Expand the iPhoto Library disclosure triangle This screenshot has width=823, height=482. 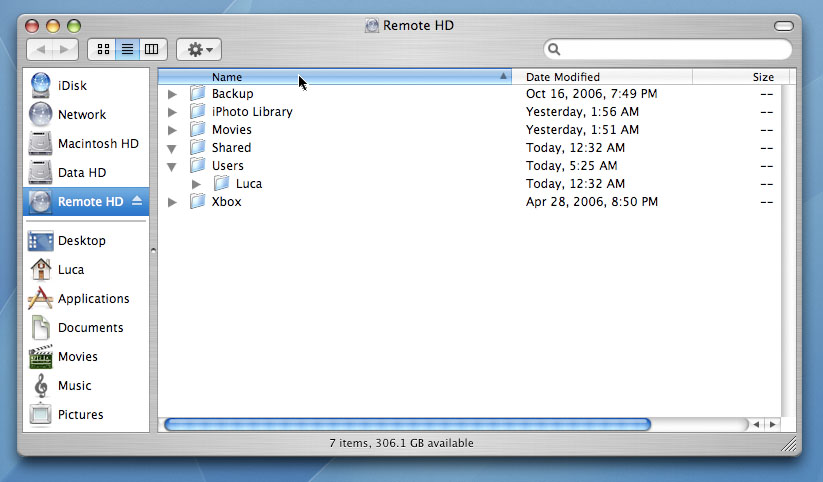172,112
